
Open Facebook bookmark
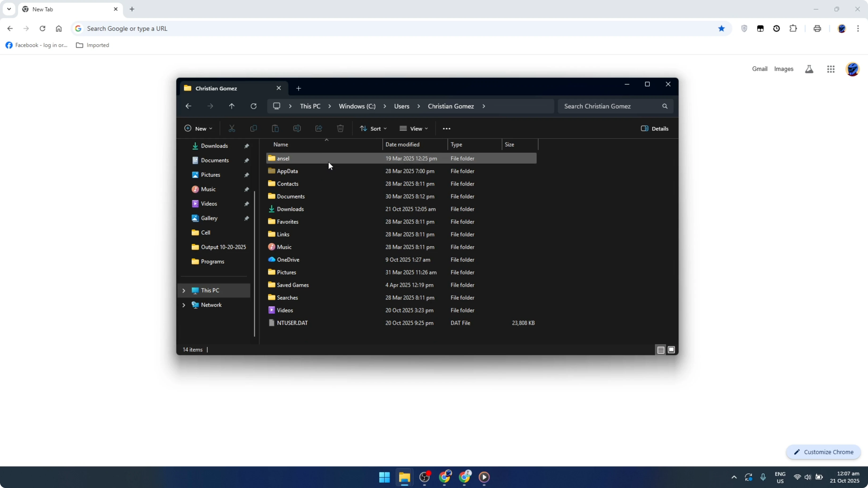[x=36, y=45]
